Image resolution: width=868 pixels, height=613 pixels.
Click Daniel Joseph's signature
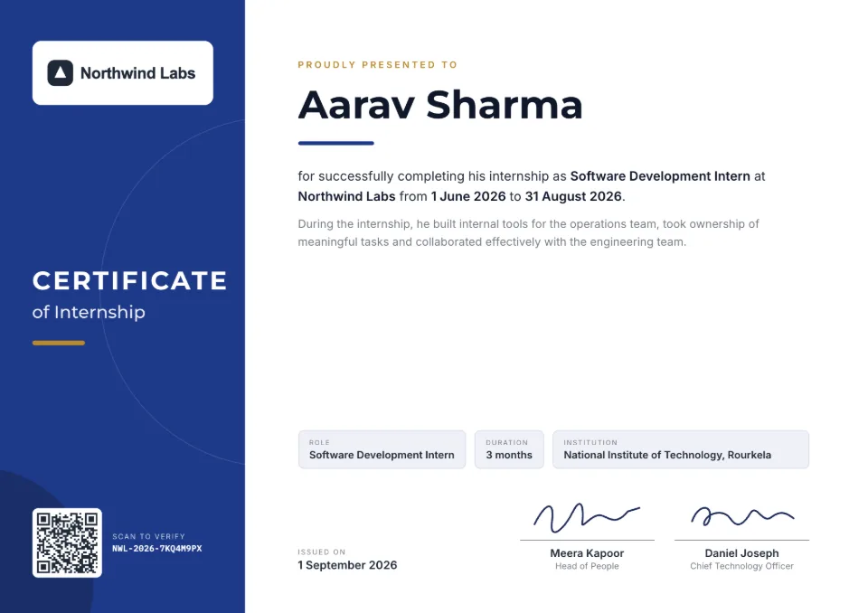tap(742, 516)
